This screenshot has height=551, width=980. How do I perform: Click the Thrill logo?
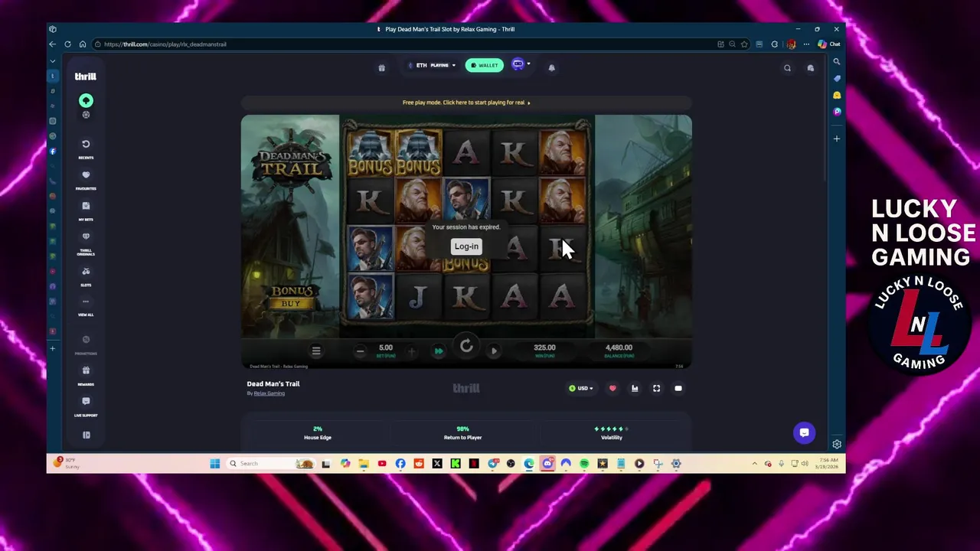click(x=85, y=77)
